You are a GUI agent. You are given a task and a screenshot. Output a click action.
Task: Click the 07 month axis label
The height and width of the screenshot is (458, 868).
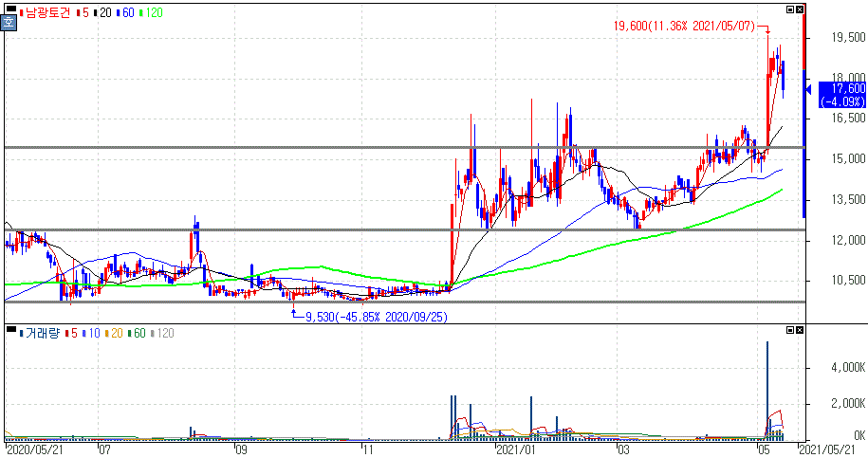(x=104, y=449)
